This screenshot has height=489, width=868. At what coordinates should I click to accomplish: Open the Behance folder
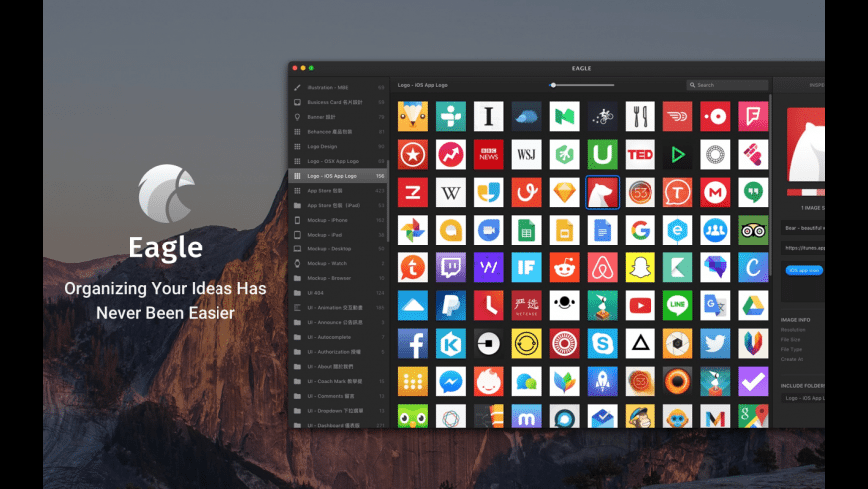338,132
